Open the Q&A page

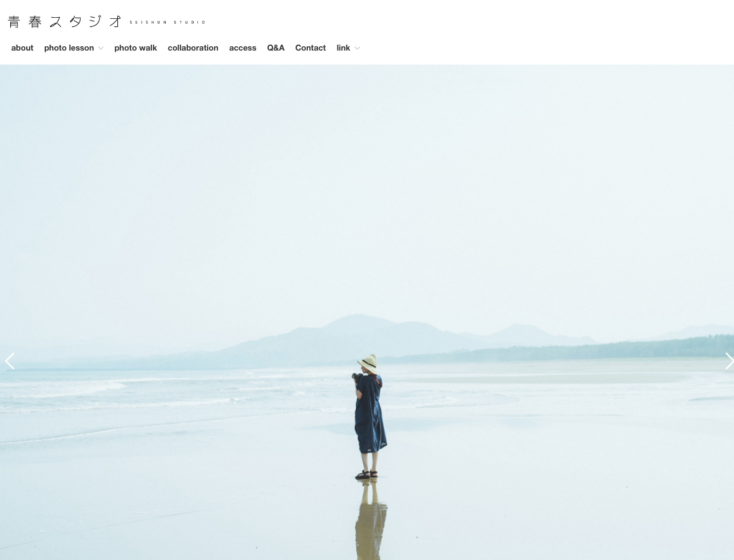click(x=276, y=48)
